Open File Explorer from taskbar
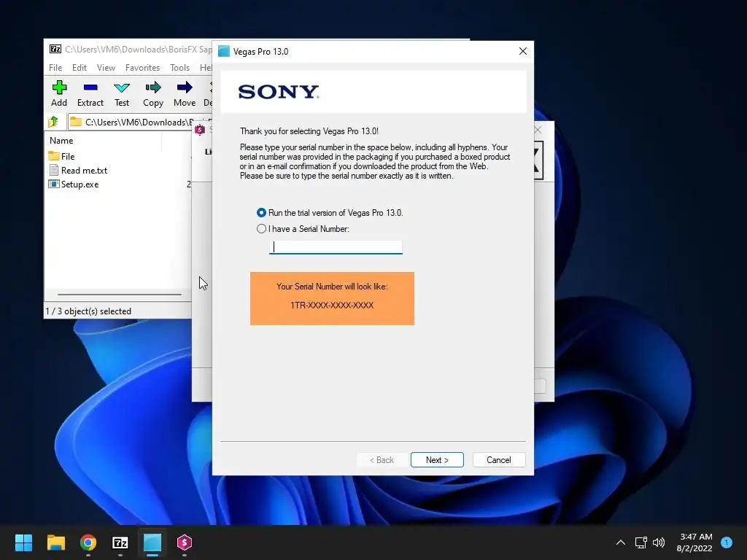 (x=55, y=542)
